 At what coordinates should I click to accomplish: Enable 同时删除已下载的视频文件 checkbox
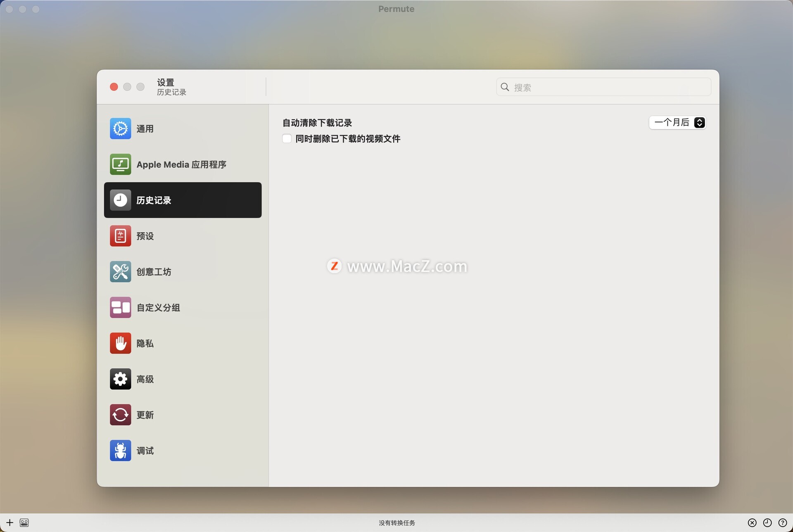(x=287, y=138)
